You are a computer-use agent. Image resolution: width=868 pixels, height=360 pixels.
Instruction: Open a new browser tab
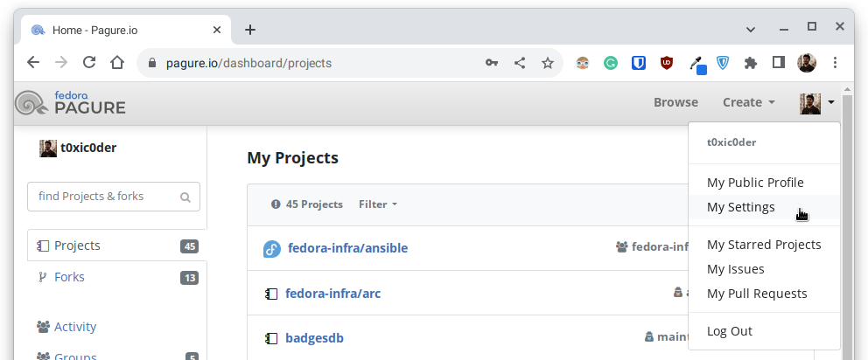point(250,30)
